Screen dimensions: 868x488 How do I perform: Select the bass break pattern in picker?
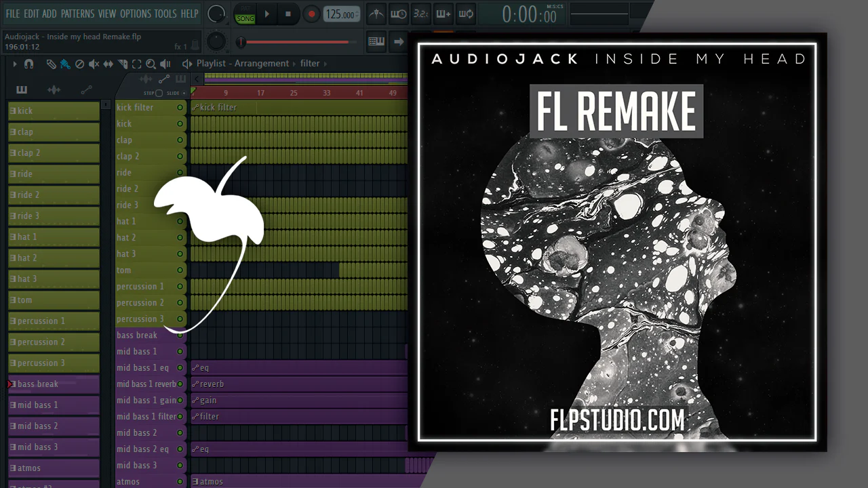[54, 384]
